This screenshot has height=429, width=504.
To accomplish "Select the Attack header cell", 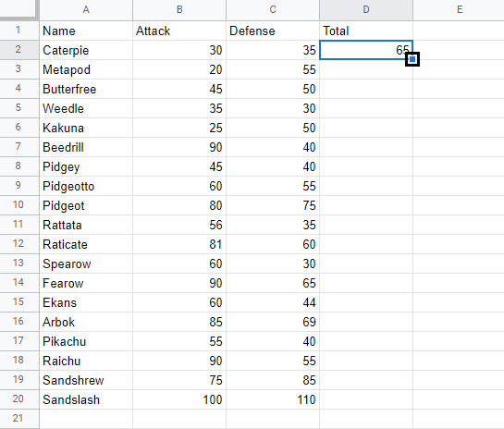I will coord(179,31).
